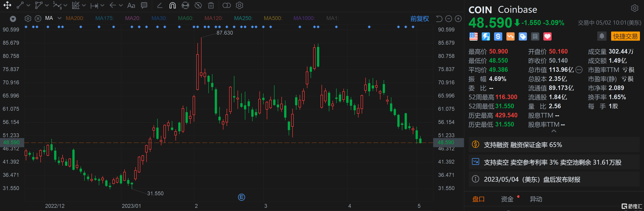Expand the wave pattern tool options

(65, 5)
